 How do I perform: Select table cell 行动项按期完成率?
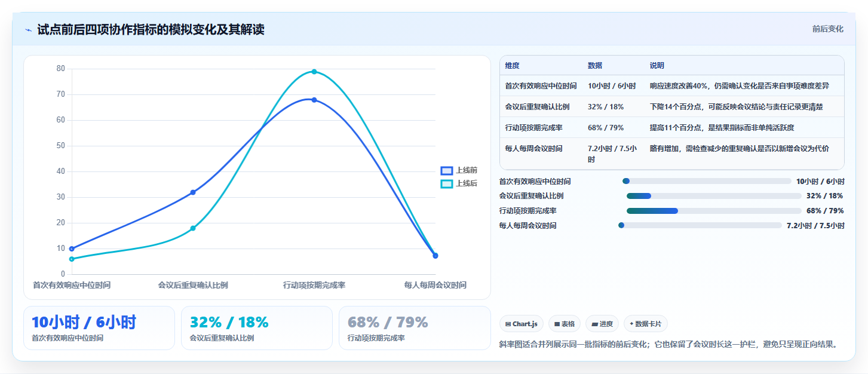coord(533,128)
